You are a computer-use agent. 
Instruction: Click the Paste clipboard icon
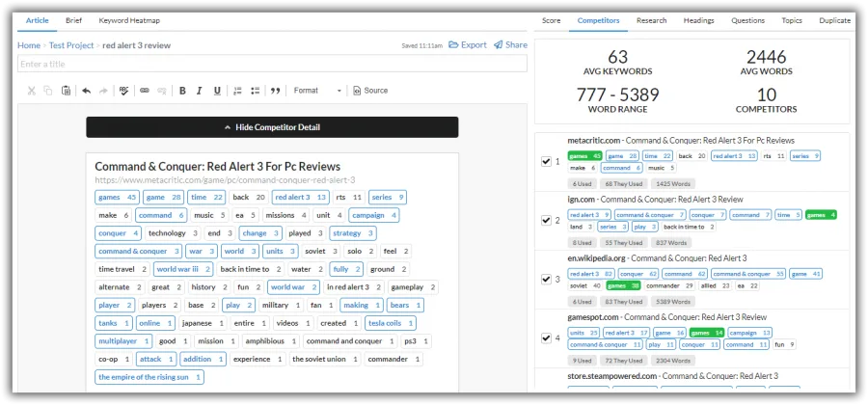[66, 91]
